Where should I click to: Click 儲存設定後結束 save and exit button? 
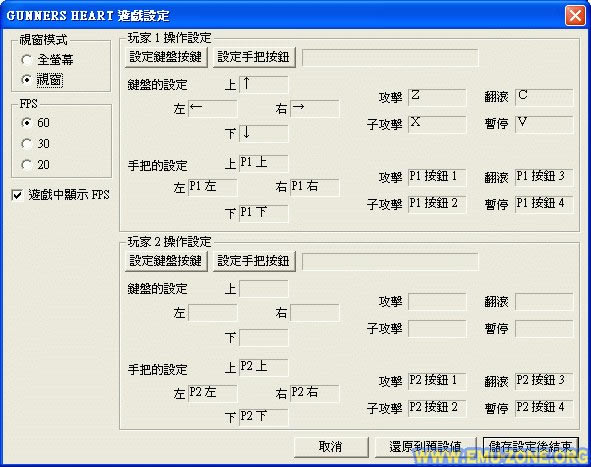530,447
